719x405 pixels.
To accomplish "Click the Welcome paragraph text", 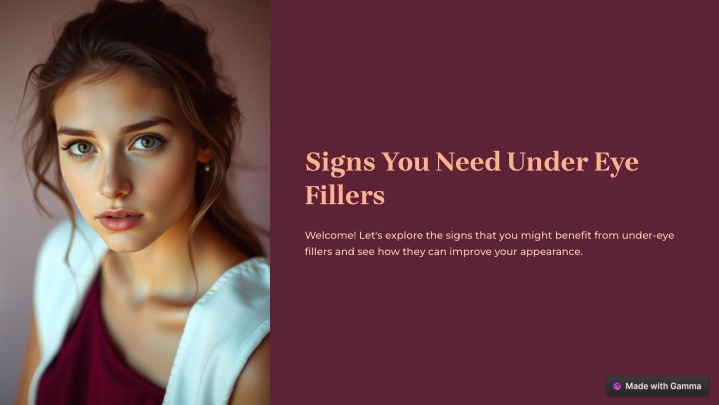I will tap(489, 244).
